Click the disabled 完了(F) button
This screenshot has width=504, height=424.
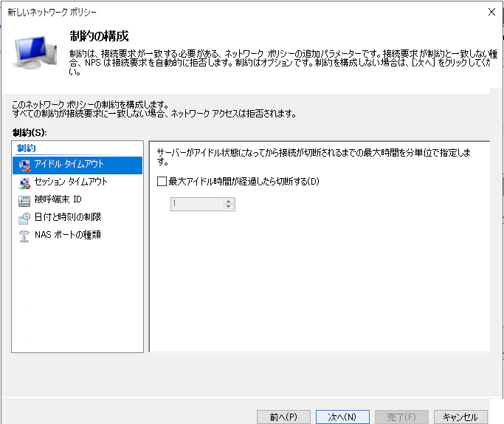click(401, 417)
